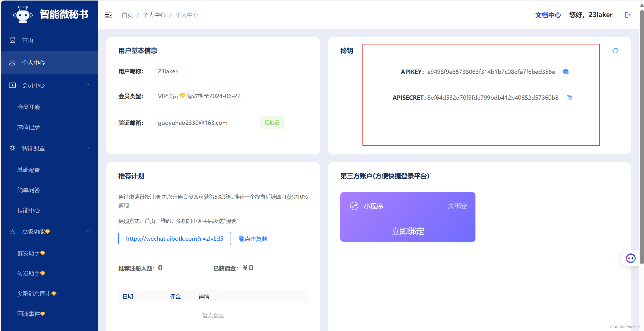Click 立即绑定 to bind mini program
The width and height of the screenshot is (644, 331).
(407, 231)
